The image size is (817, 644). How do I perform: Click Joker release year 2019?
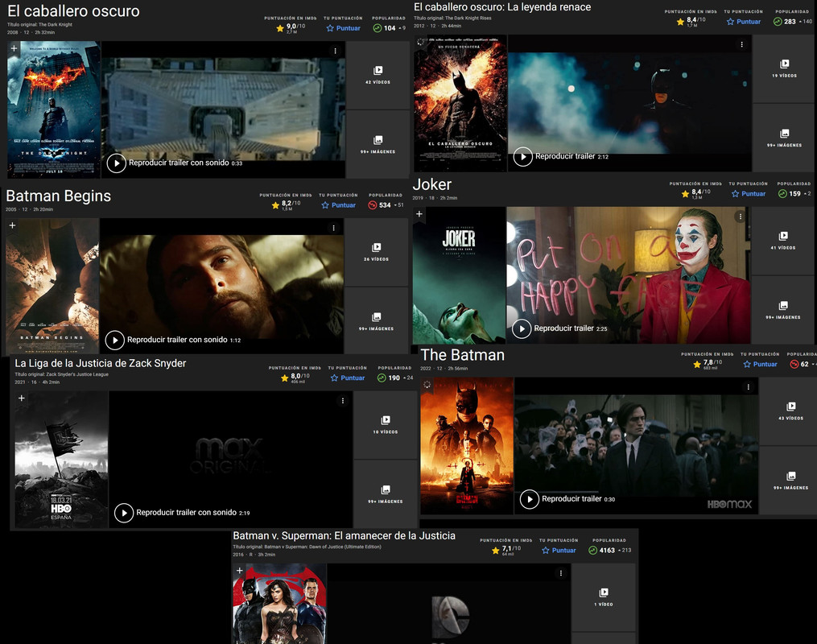[418, 198]
